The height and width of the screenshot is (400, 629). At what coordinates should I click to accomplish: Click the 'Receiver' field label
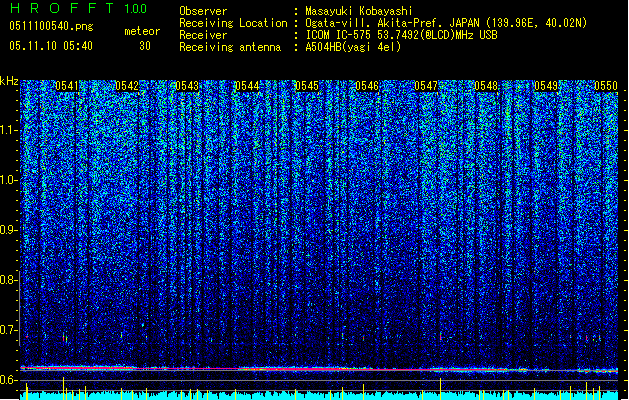[x=203, y=35]
